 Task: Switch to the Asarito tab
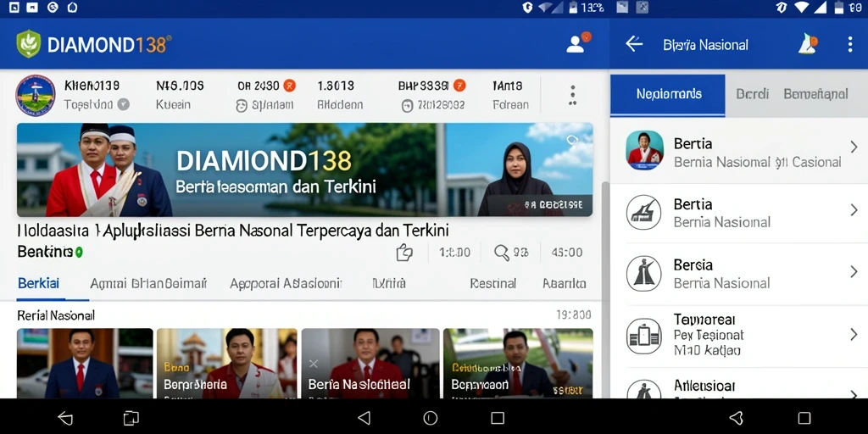tap(564, 283)
